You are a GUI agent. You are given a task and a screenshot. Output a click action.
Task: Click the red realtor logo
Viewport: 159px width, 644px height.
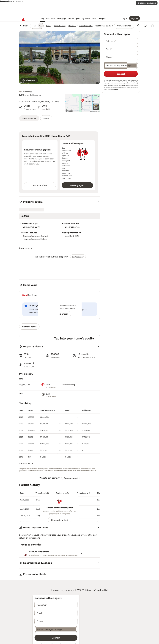(x=23, y=19)
